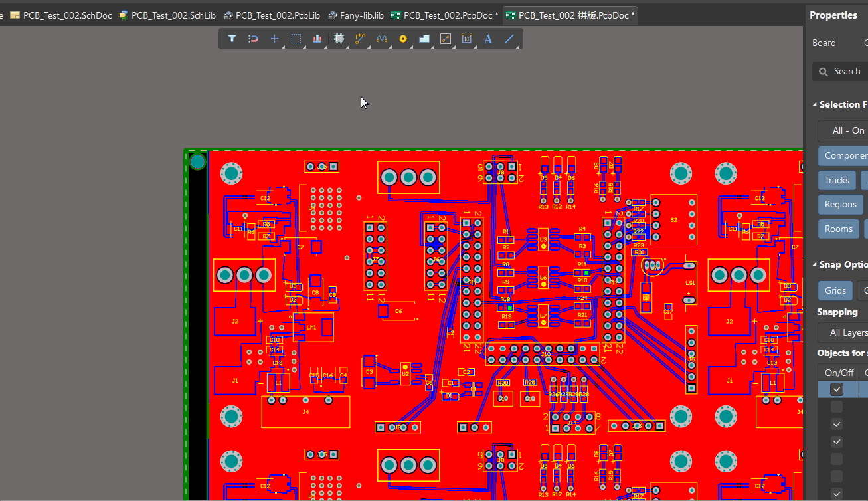Select the U2 component on board
Image resolution: width=868 pixels, height=501 pixels.
[405, 374]
